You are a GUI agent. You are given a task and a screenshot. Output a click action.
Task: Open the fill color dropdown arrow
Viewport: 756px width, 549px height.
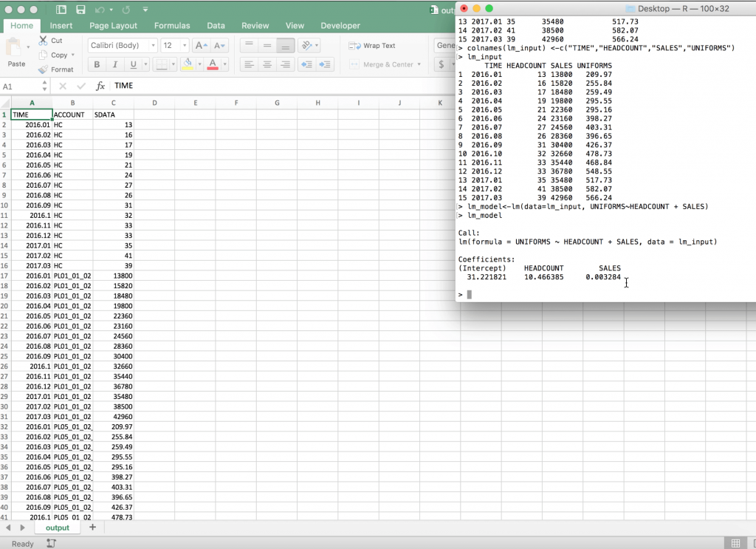click(x=199, y=64)
